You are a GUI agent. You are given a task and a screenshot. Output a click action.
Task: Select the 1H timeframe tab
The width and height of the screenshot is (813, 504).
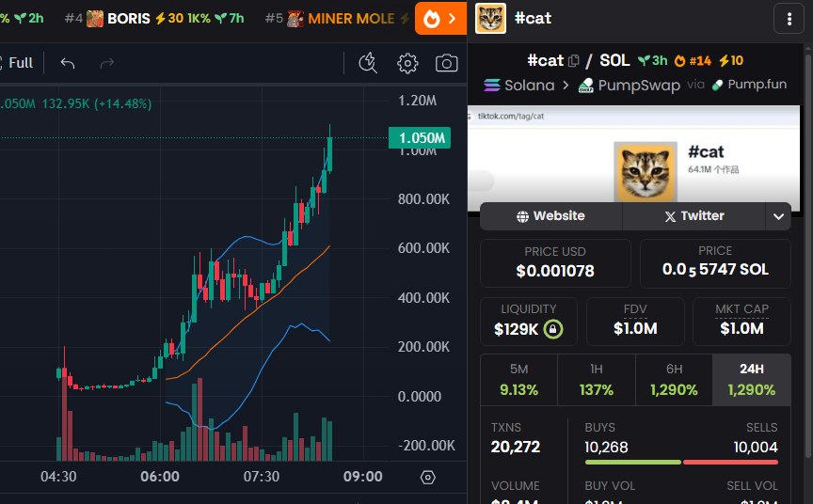tap(597, 380)
